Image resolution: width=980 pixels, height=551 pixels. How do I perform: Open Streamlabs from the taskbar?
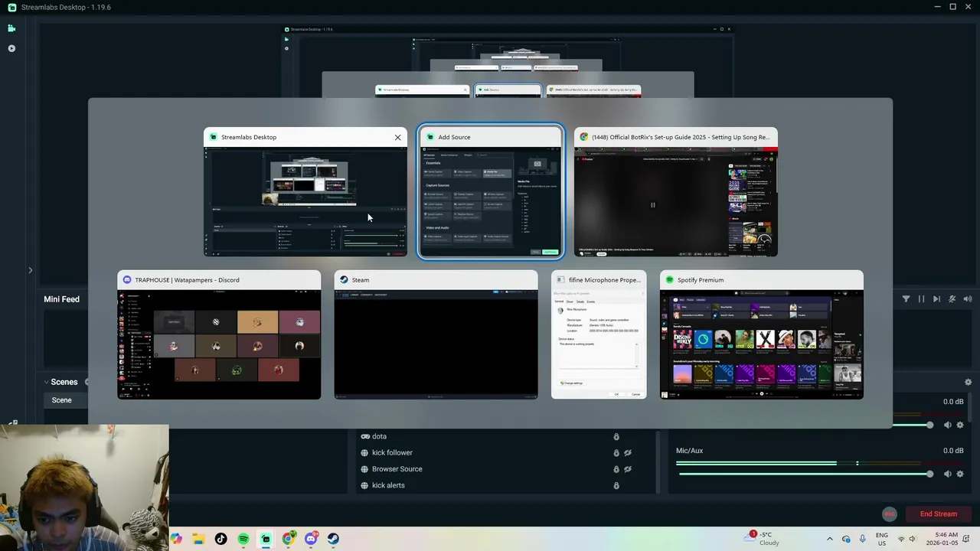(266, 539)
